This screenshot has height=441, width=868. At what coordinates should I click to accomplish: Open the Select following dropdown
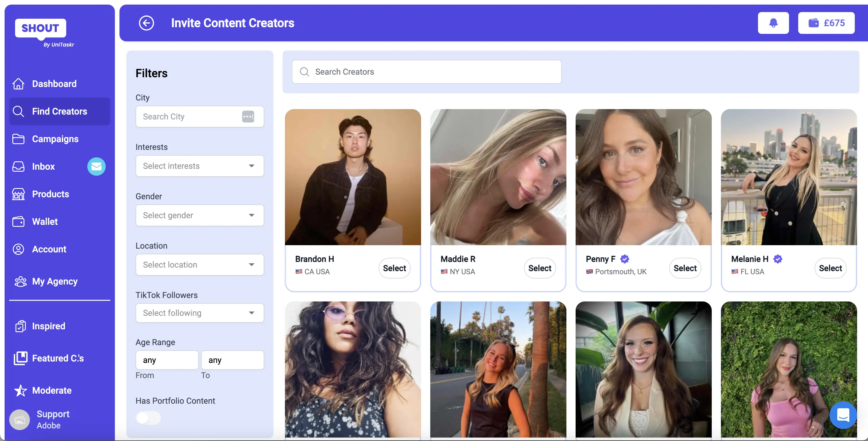pos(199,313)
